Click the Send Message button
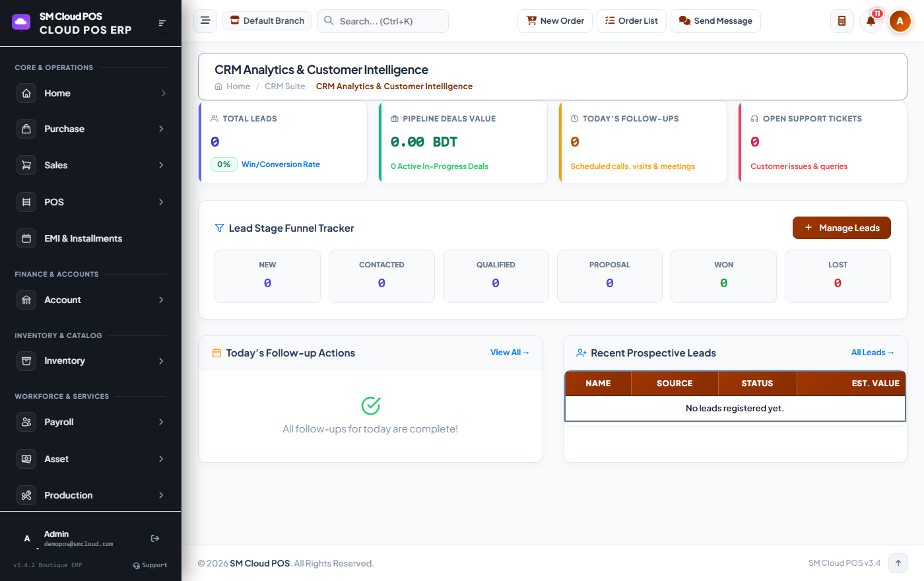The image size is (924, 581). 715,21
